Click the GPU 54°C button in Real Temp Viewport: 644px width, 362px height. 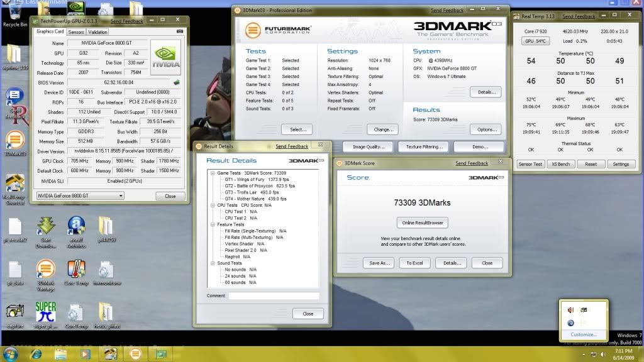[x=535, y=41]
